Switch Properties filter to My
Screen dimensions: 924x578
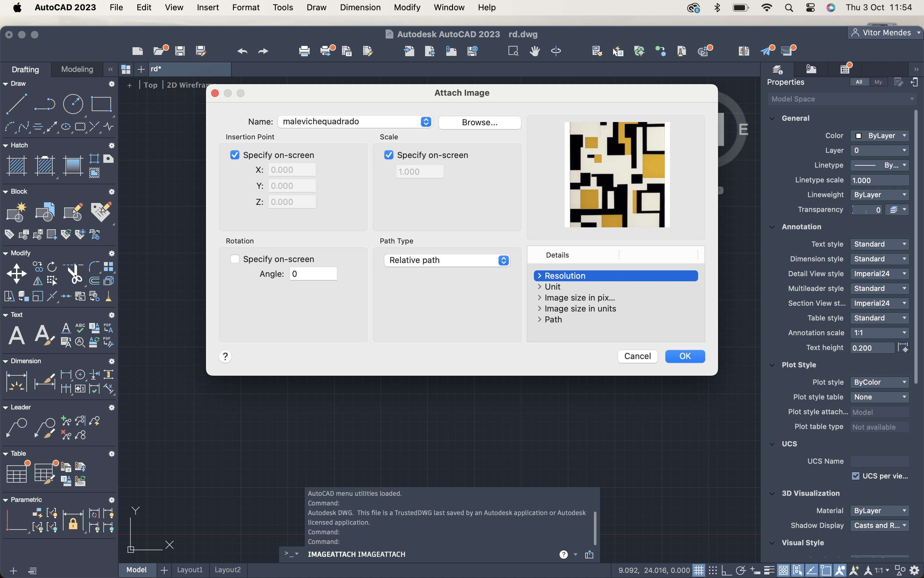pyautogui.click(x=878, y=82)
